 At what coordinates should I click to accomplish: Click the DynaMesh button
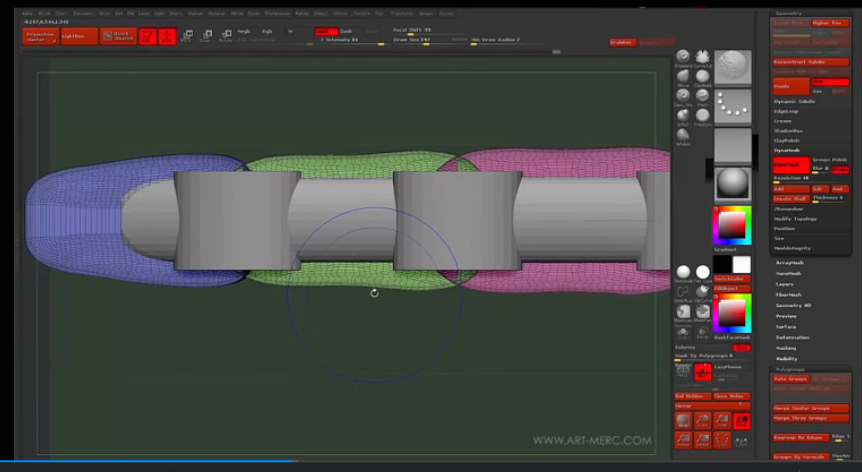pos(791,165)
